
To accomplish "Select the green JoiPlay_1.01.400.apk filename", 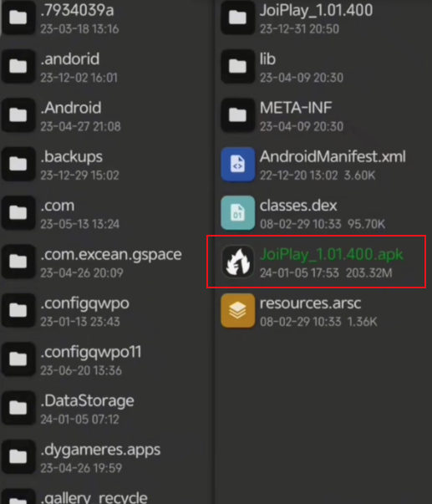I will coord(332,254).
